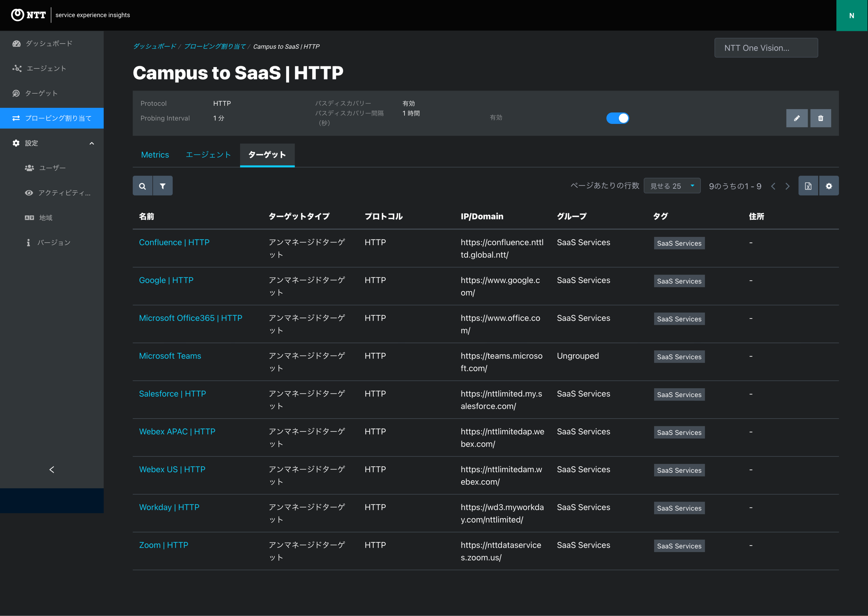This screenshot has height=616, width=868.
Task: Switch to the エージェント tab
Action: (208, 155)
